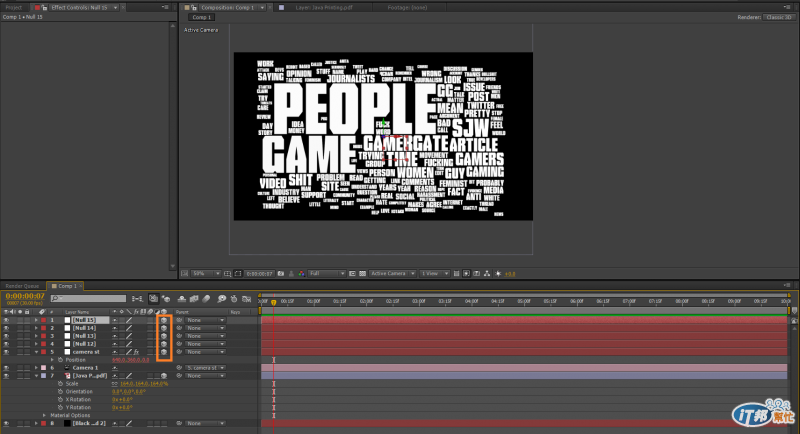Expand the Null 15 layer properties
800x434 pixels.
point(36,320)
